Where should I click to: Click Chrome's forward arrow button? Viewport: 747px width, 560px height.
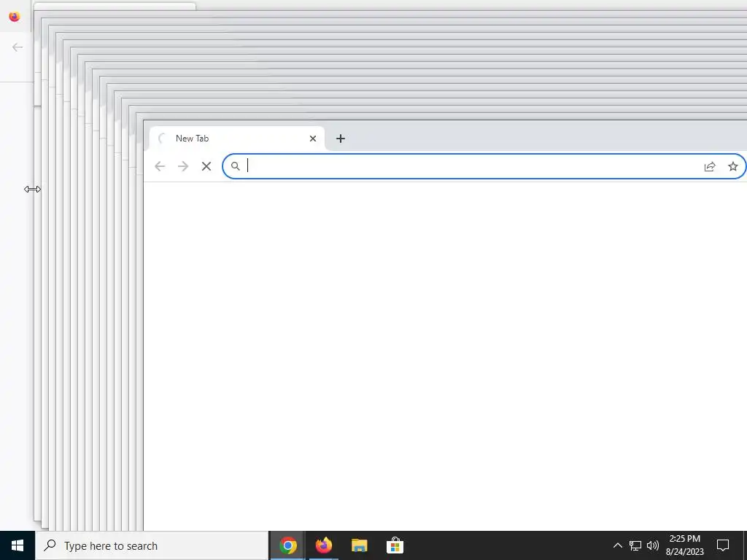(183, 166)
